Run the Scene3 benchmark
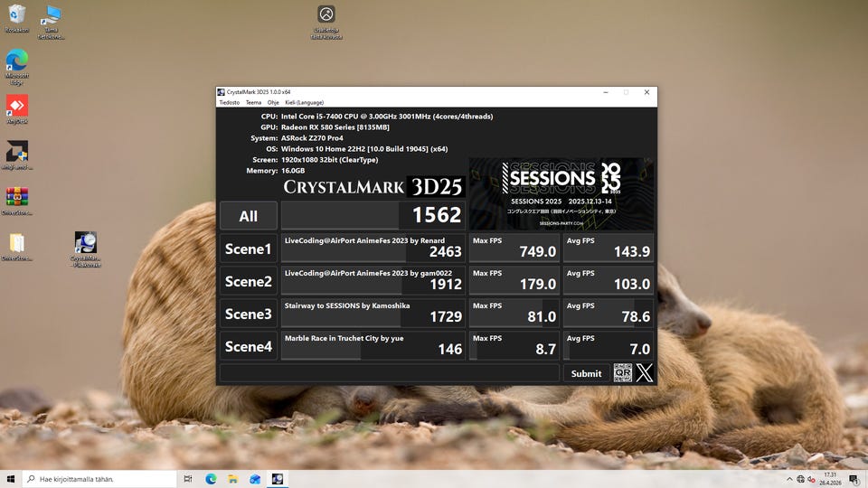 [248, 314]
